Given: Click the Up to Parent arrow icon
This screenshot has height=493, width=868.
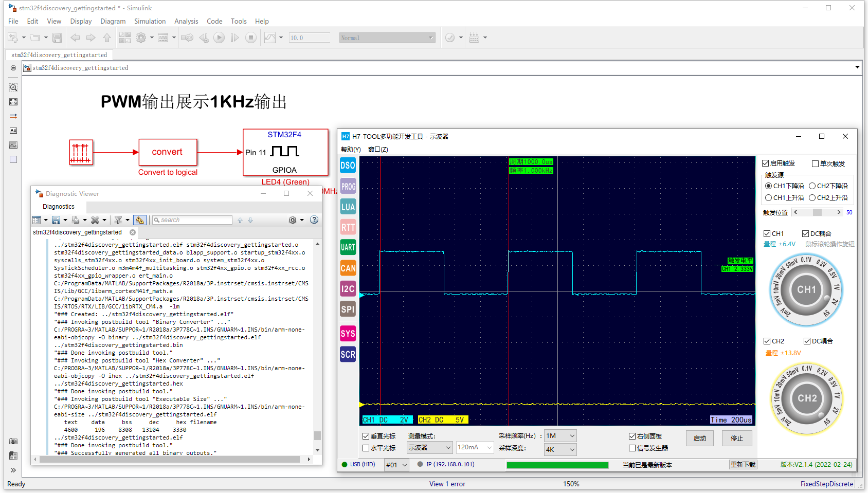Looking at the screenshot, I should (x=107, y=38).
